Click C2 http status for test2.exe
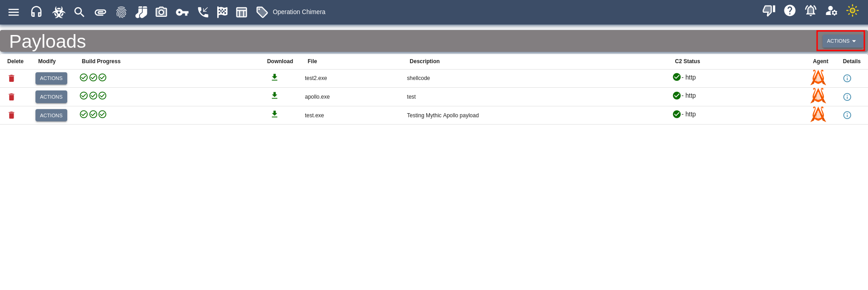This screenshot has height=290, width=868. [x=684, y=77]
